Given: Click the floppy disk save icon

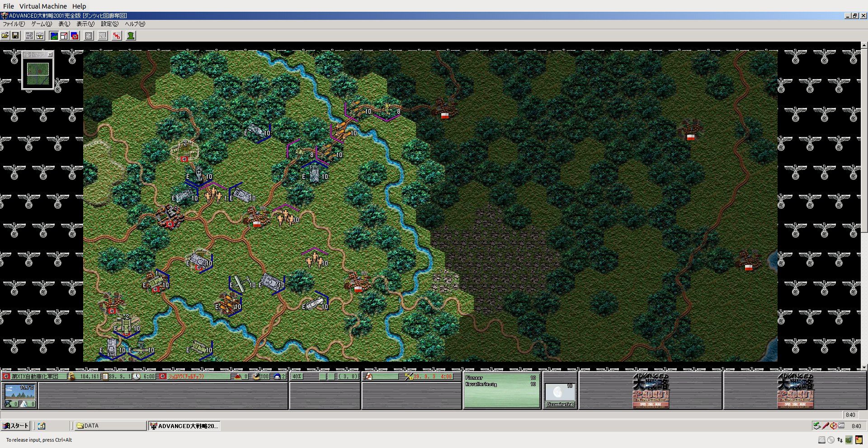Looking at the screenshot, I should click(x=15, y=36).
